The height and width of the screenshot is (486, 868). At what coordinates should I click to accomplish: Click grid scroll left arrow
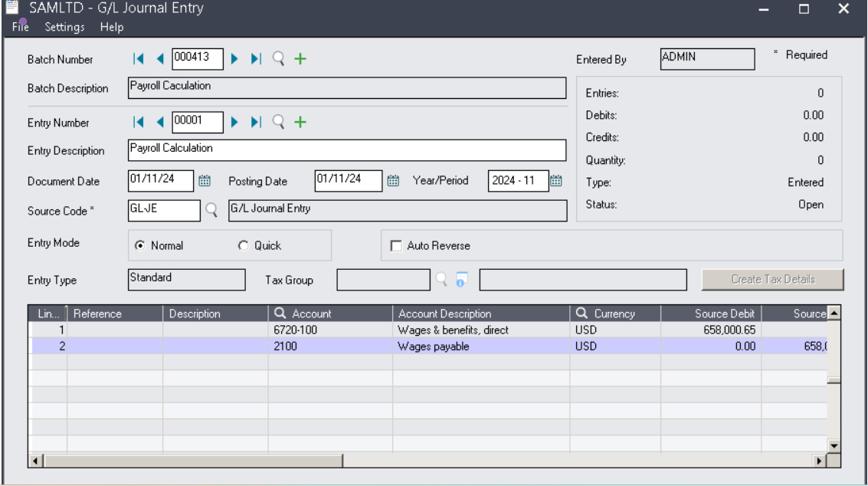35,461
